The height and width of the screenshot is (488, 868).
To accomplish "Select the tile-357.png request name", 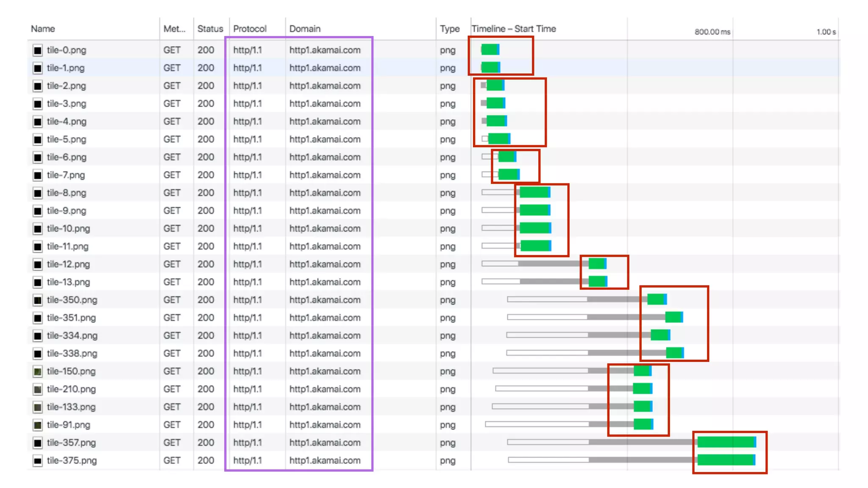I will coord(71,443).
